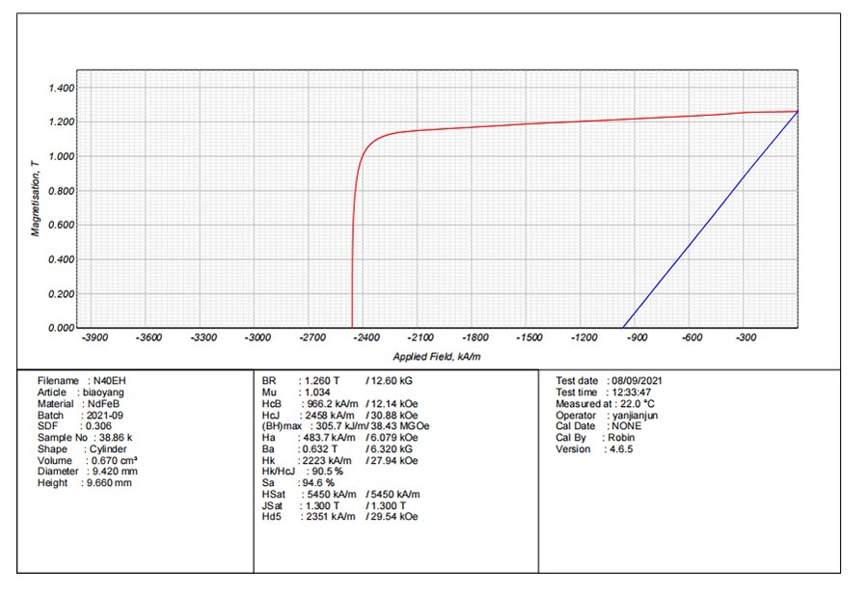Select the Filename N40EH entry
This screenshot has height=594, width=868.
pyautogui.click(x=82, y=381)
